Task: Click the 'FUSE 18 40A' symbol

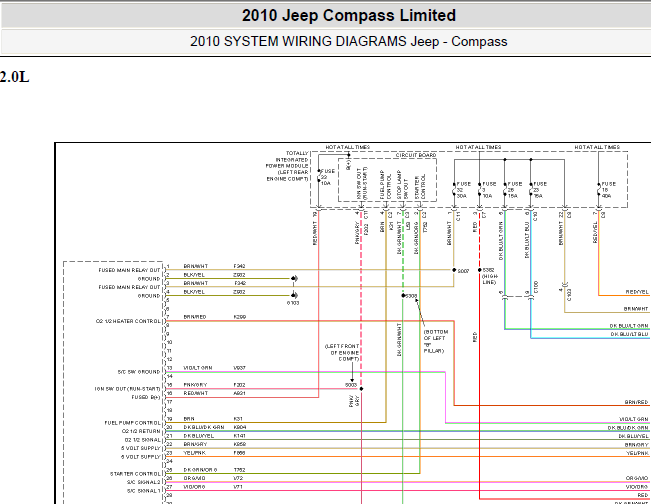Action: pyautogui.click(x=607, y=189)
